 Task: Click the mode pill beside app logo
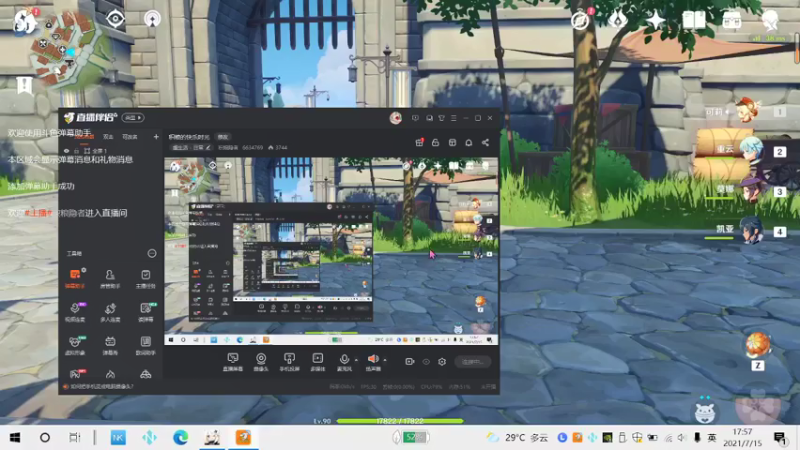(x=133, y=118)
